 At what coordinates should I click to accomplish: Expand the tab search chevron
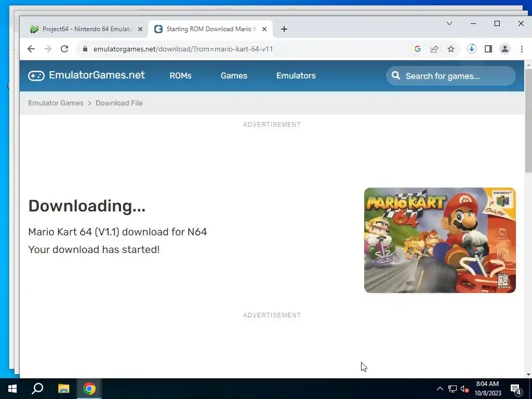449,23
